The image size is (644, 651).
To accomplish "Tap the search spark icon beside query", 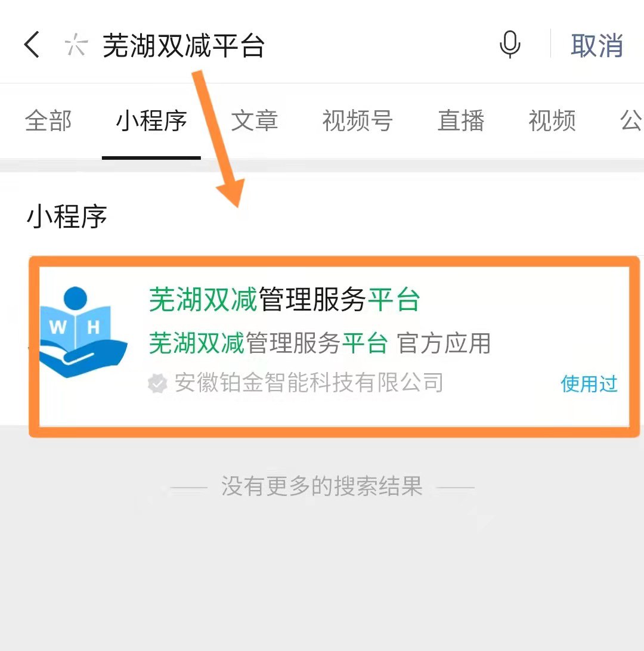I will pos(76,45).
